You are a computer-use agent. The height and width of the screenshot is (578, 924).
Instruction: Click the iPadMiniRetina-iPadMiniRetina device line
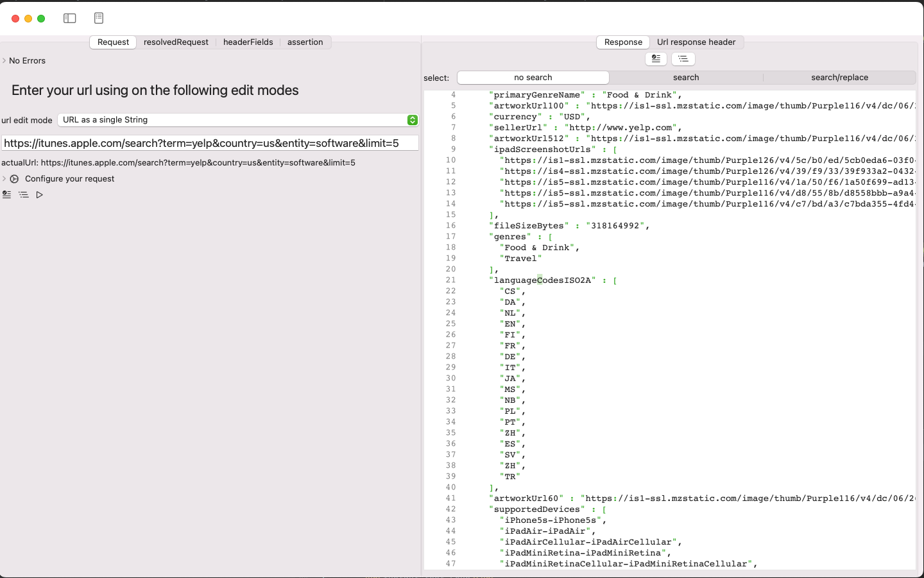point(585,553)
